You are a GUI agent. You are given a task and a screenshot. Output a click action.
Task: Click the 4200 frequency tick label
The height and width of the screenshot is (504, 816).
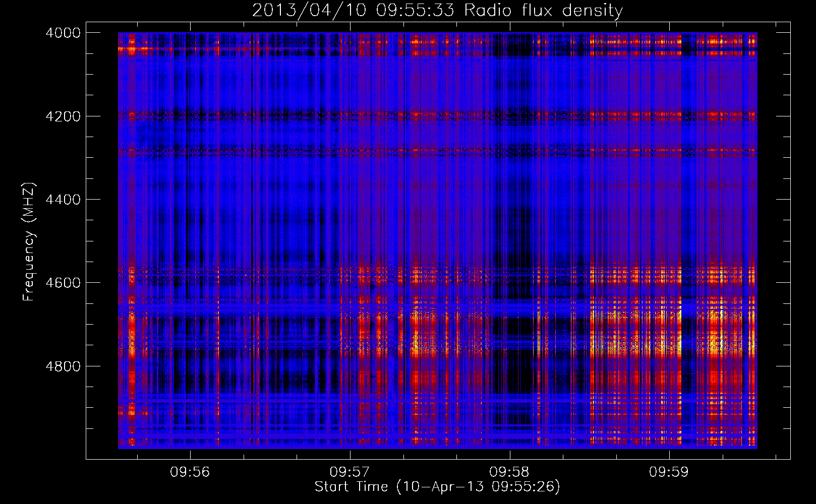(63, 116)
